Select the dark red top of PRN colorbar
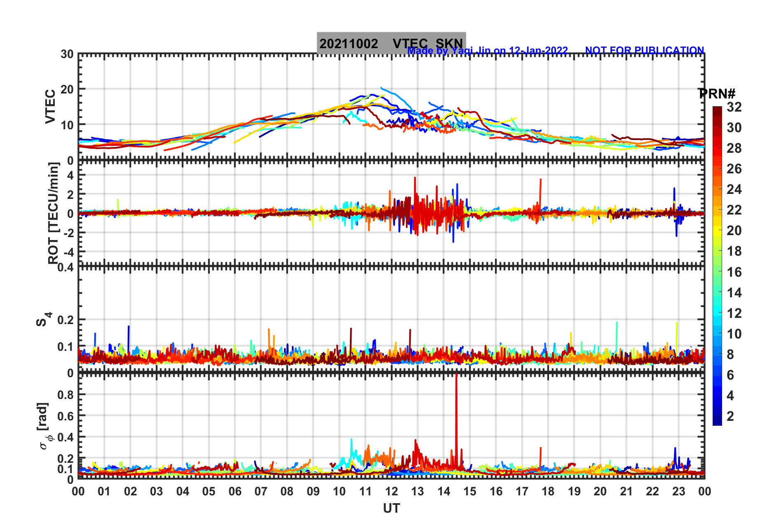Viewport: 783px width, 532px height. tap(717, 110)
